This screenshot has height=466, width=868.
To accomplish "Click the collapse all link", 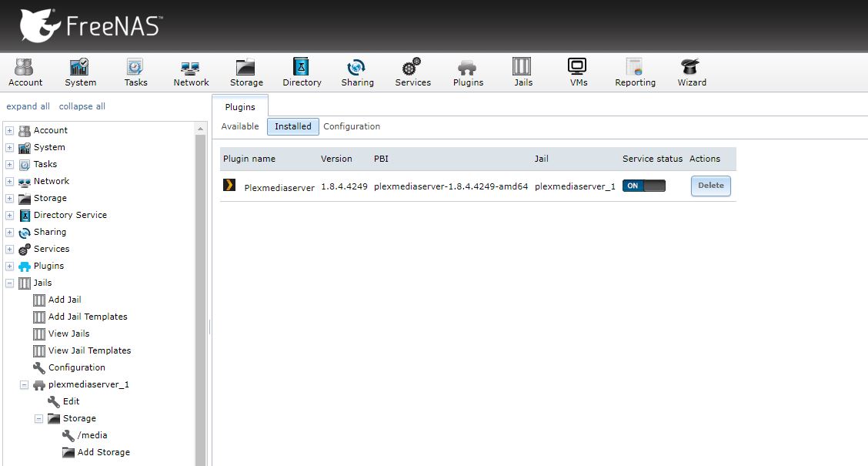I will [82, 106].
